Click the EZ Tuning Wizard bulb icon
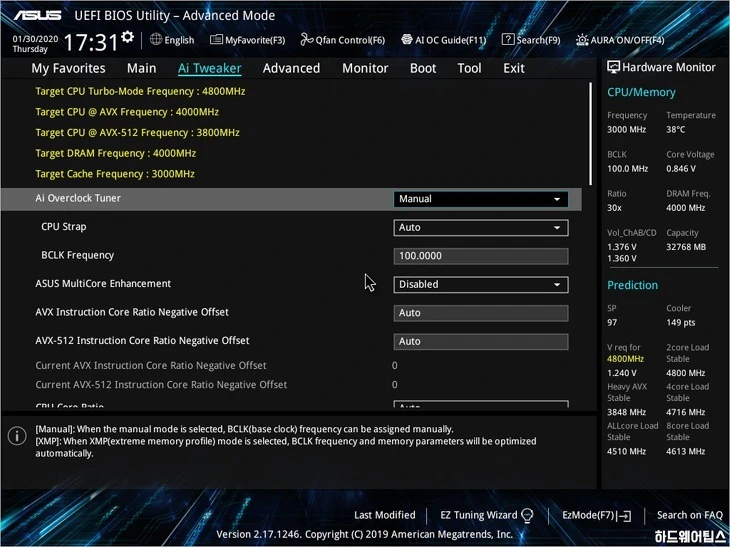 pyautogui.click(x=527, y=515)
